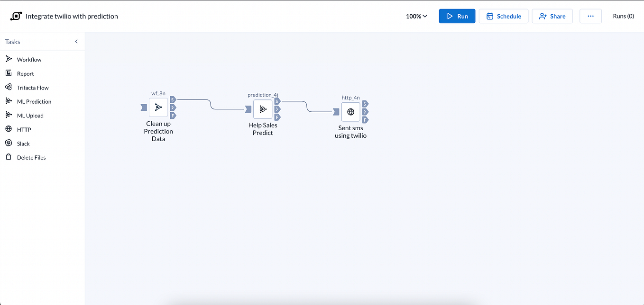Select the Delete Files task icon
The width and height of the screenshot is (644, 305).
click(9, 157)
